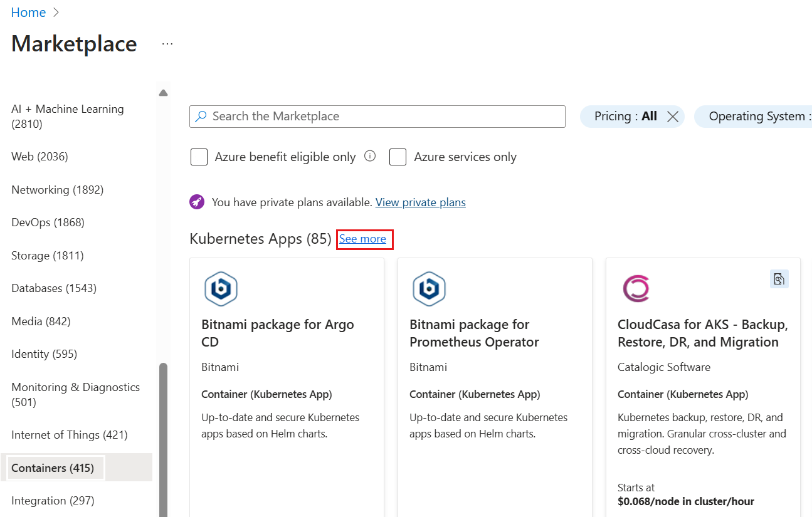Image resolution: width=812 pixels, height=517 pixels.
Task: Click Bitnami publisher name on Argo CD card
Action: (x=220, y=367)
